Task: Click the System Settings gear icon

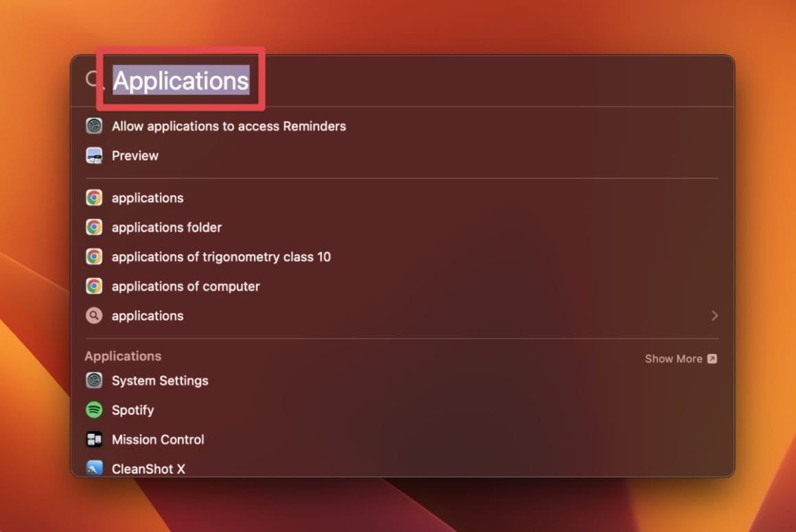Action: coord(94,380)
